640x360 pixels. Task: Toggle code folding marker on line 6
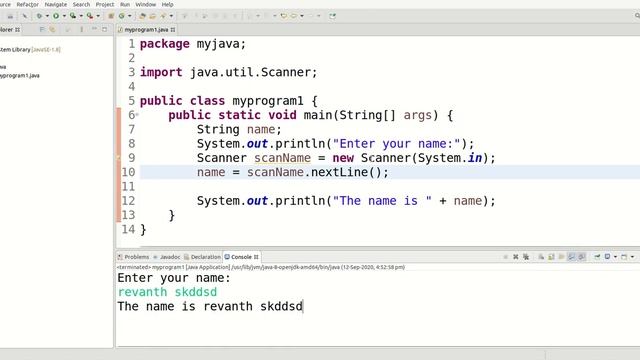(137, 115)
